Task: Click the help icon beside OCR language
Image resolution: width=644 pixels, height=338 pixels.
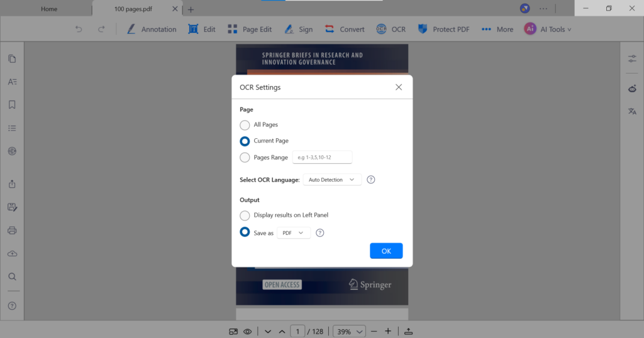Action: coord(371,180)
